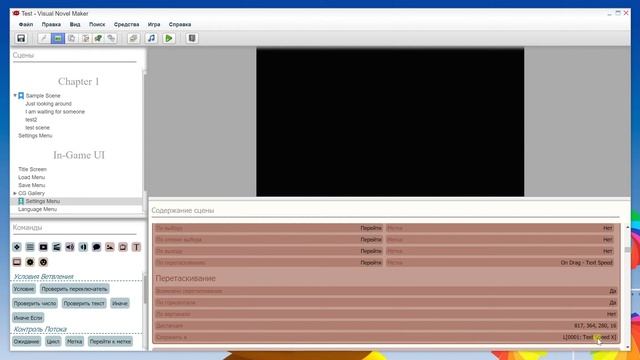Click the commands panel vertical scrollbar
640x360 pixels.
tap(144, 288)
